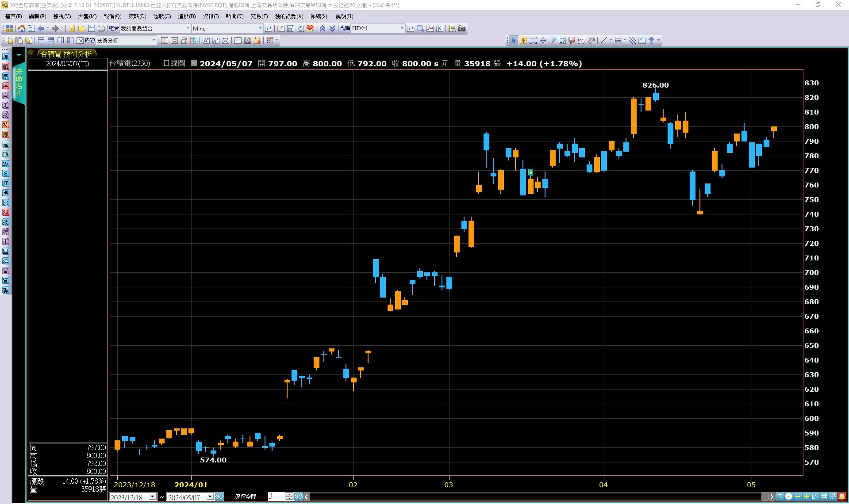Image resolution: width=849 pixels, height=504 pixels.
Task: Select the move crosshair arrows tool
Action: pyautogui.click(x=543, y=40)
